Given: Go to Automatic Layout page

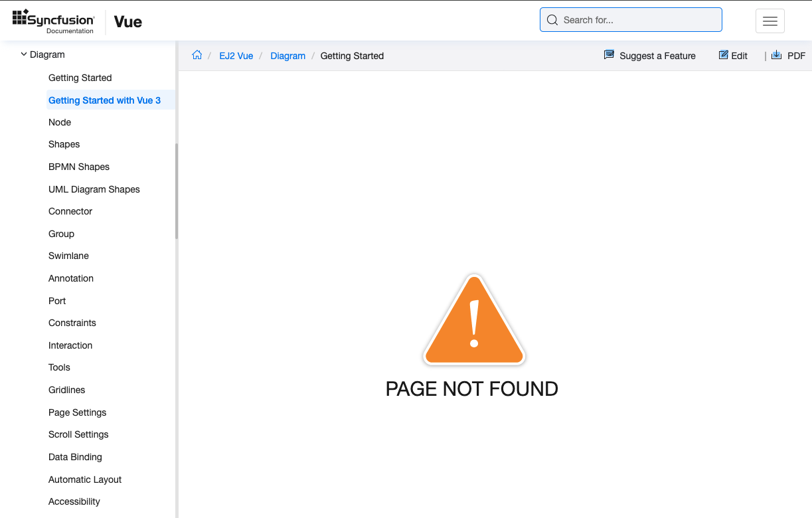Looking at the screenshot, I should (85, 479).
